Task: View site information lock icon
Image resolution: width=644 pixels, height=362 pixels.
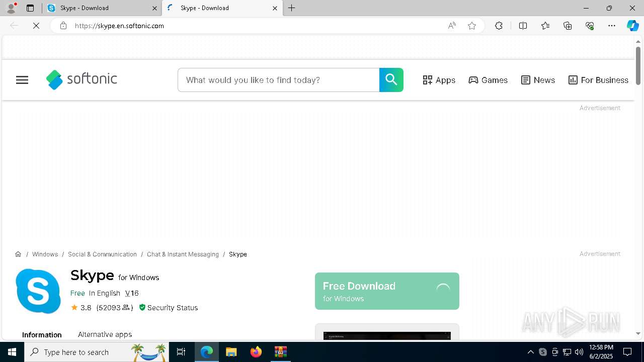Action: click(63, 26)
